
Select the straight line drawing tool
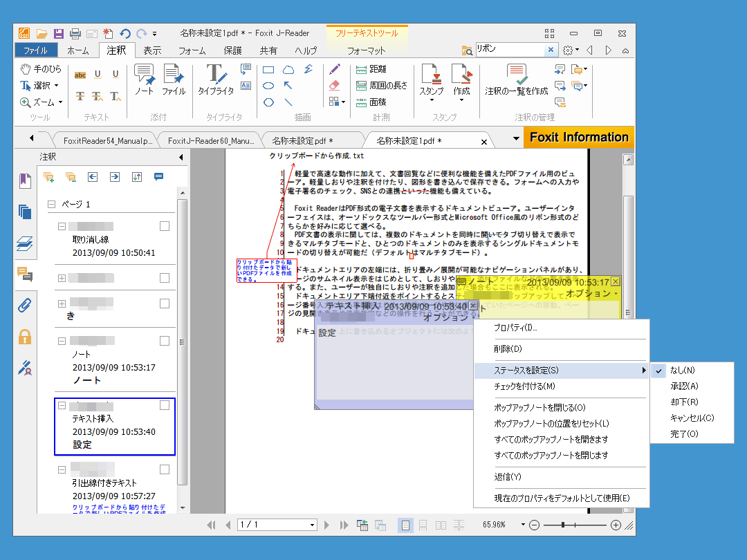pyautogui.click(x=288, y=102)
